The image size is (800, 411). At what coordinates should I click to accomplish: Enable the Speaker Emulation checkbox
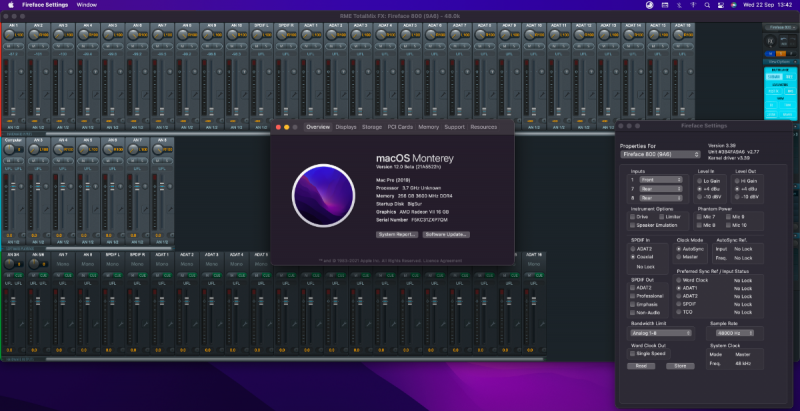[x=632, y=224]
